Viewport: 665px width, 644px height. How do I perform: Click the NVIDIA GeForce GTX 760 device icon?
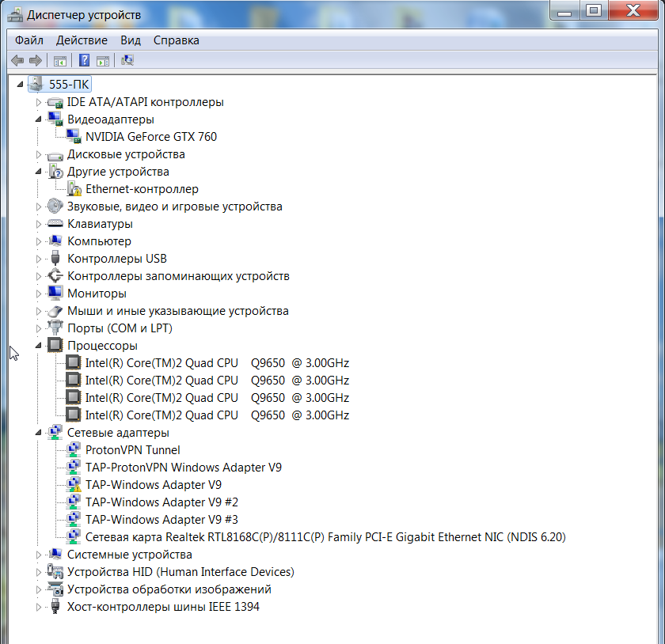(x=74, y=137)
